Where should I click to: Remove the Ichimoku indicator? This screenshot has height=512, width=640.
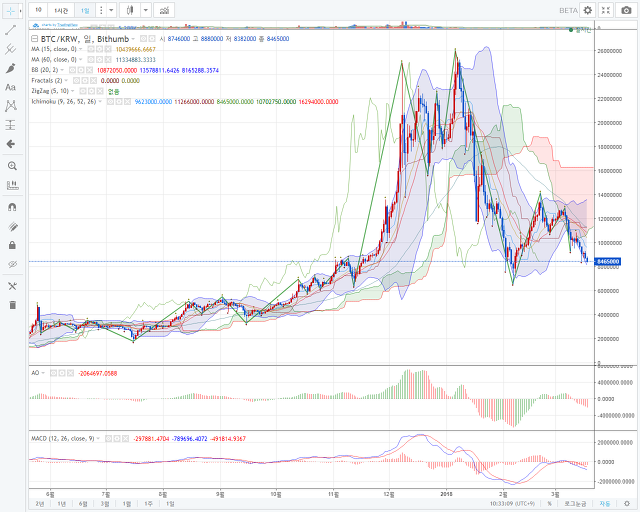127,101
